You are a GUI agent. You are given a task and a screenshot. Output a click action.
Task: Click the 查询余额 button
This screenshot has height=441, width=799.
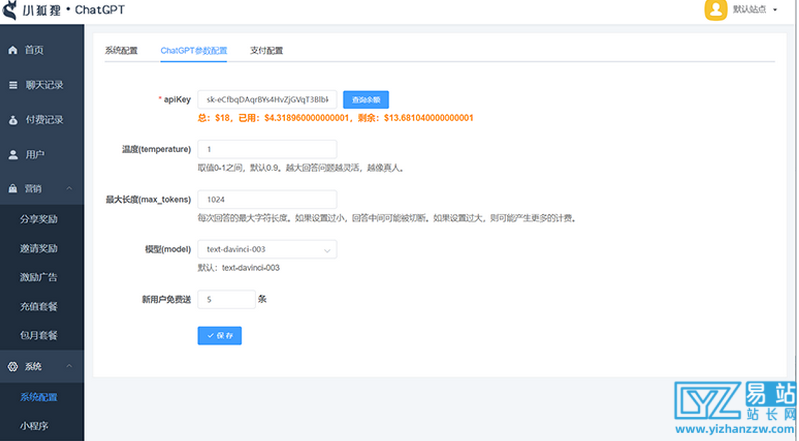[365, 100]
